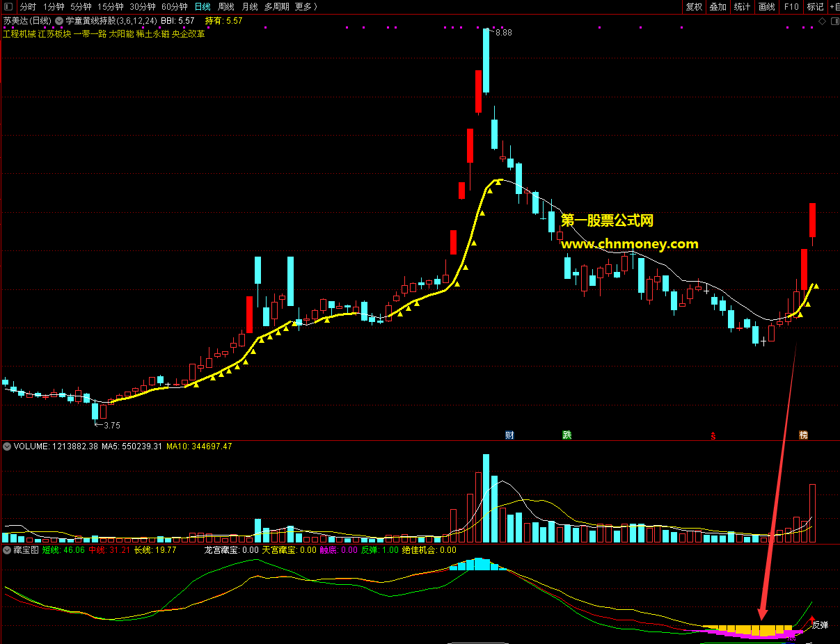Click the 反弹: 1.00 value
The height and width of the screenshot is (644, 840).
coord(380,549)
